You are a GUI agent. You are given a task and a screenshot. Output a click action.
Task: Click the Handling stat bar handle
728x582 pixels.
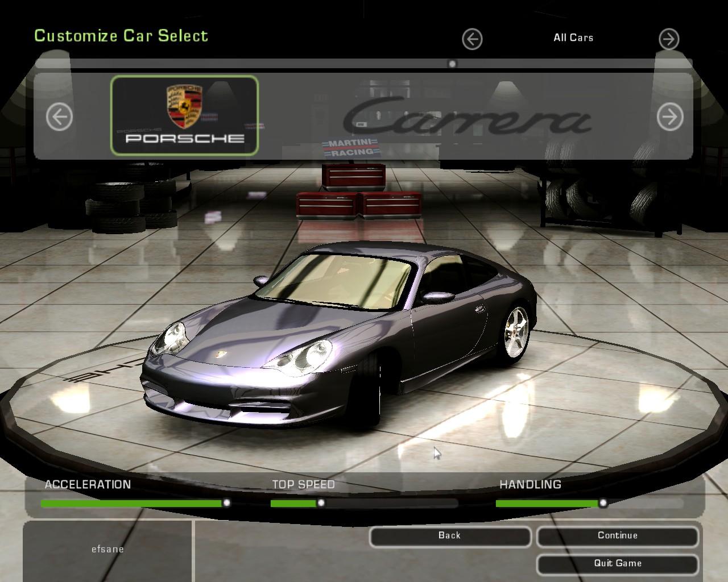pyautogui.click(x=603, y=503)
